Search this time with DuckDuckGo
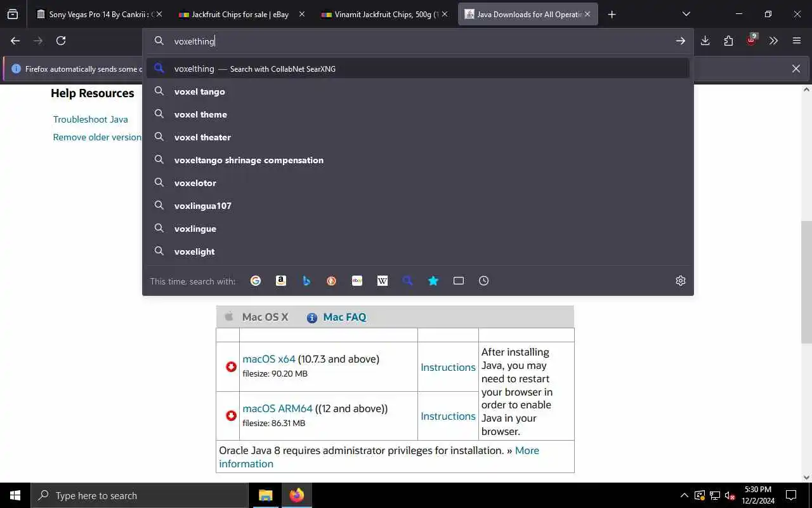Image resolution: width=812 pixels, height=508 pixels. (x=332, y=281)
